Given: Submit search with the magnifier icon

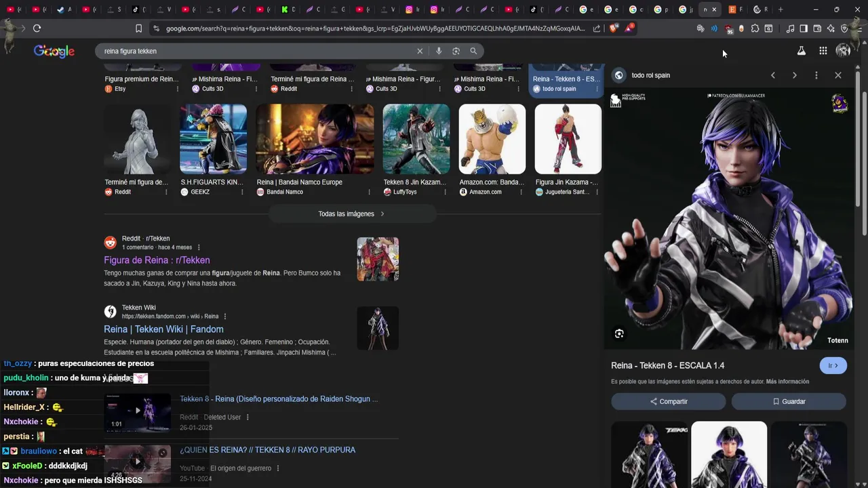Looking at the screenshot, I should (x=473, y=51).
